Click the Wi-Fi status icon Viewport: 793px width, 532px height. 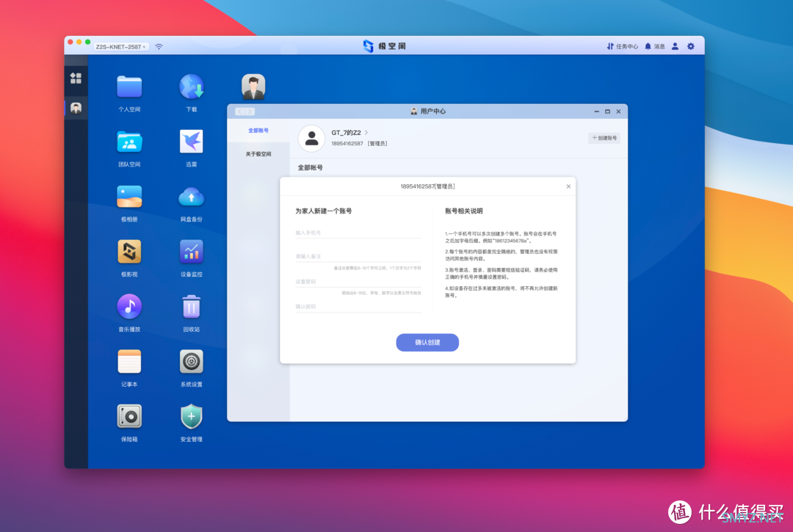159,46
